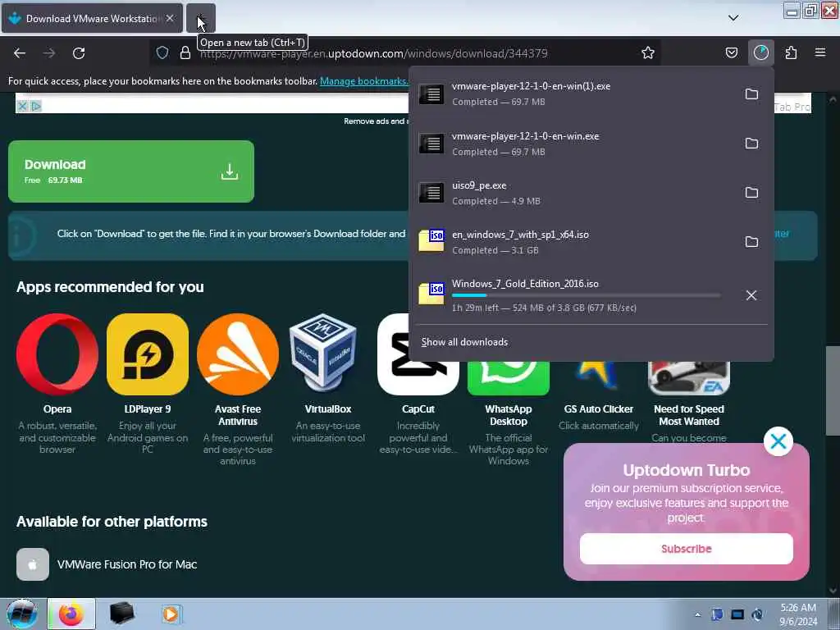Click the volume tray icon

click(x=757, y=614)
